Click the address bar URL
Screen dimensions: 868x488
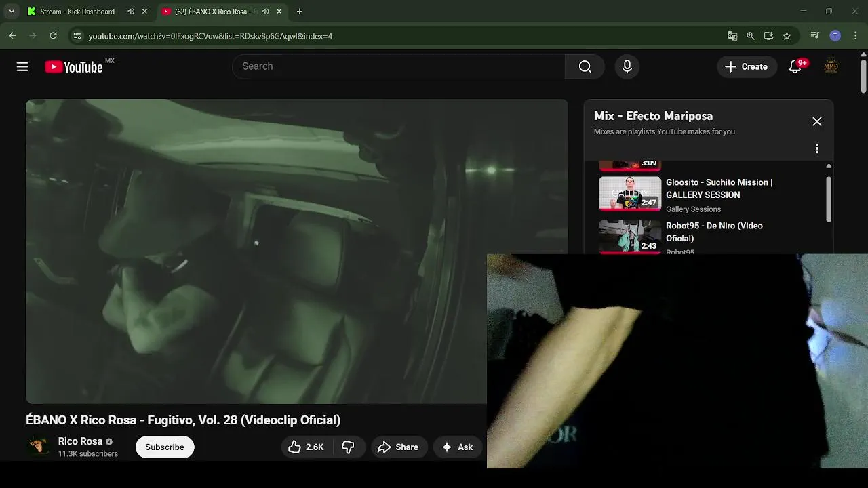pyautogui.click(x=210, y=36)
